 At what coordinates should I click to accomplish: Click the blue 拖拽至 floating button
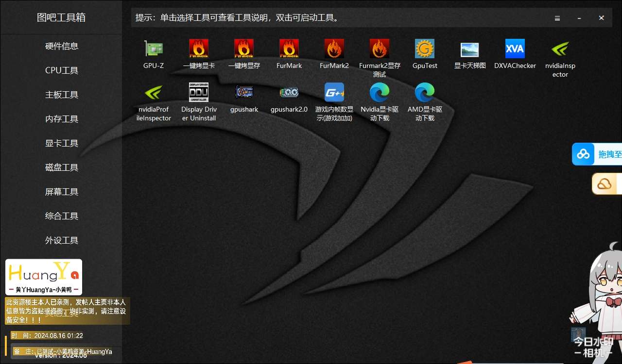point(597,154)
